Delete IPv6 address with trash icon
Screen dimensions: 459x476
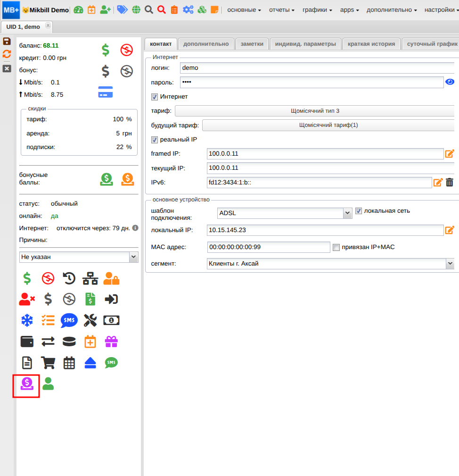(450, 182)
